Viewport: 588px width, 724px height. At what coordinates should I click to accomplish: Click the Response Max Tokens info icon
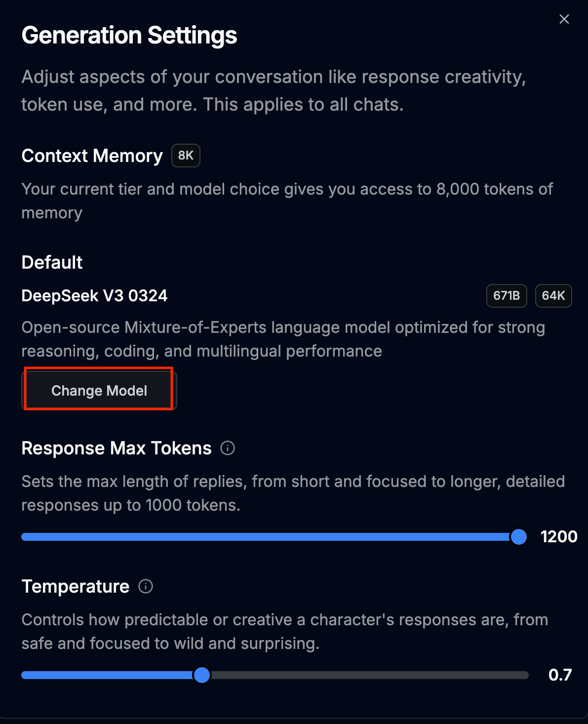pos(228,448)
